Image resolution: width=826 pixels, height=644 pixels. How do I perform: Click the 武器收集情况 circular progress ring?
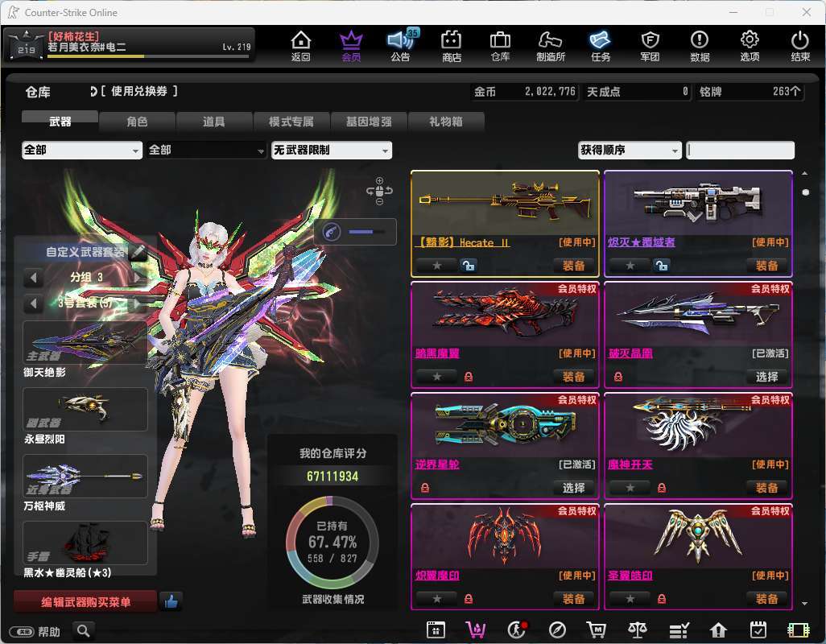(332, 543)
